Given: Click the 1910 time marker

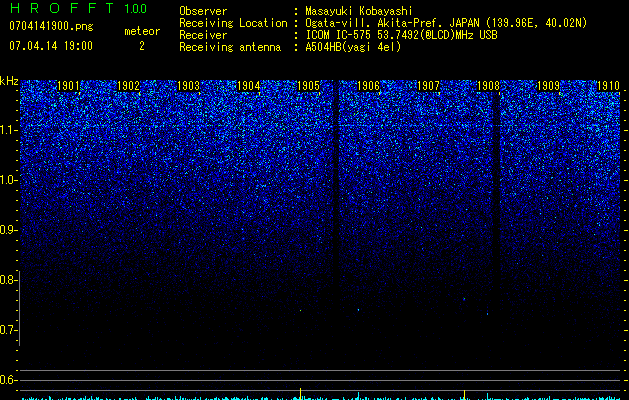Looking at the screenshot, I should tap(608, 86).
